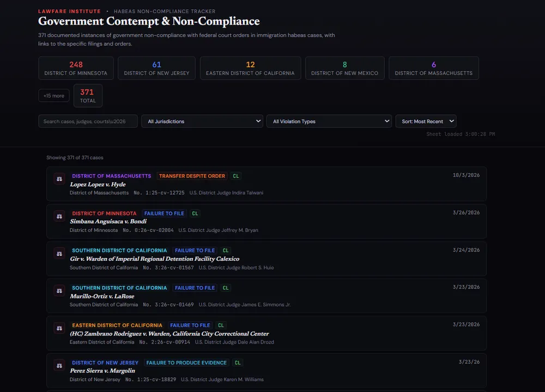This screenshot has width=545, height=392.
Task: Click scales icon beside Perez Sierra v. Margolin
Action: click(59, 365)
